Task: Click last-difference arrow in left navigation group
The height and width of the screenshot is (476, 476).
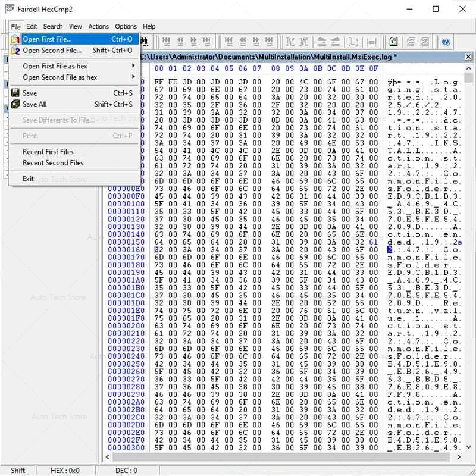Action: point(206,42)
